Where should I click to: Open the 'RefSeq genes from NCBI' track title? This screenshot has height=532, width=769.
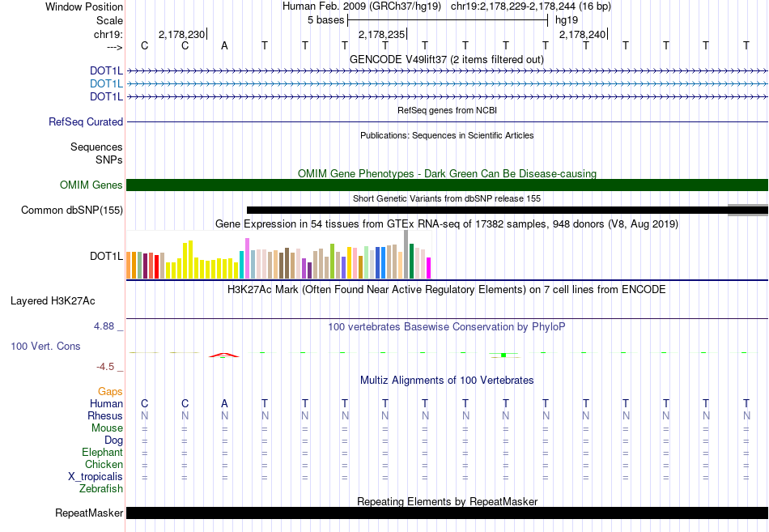447,110
